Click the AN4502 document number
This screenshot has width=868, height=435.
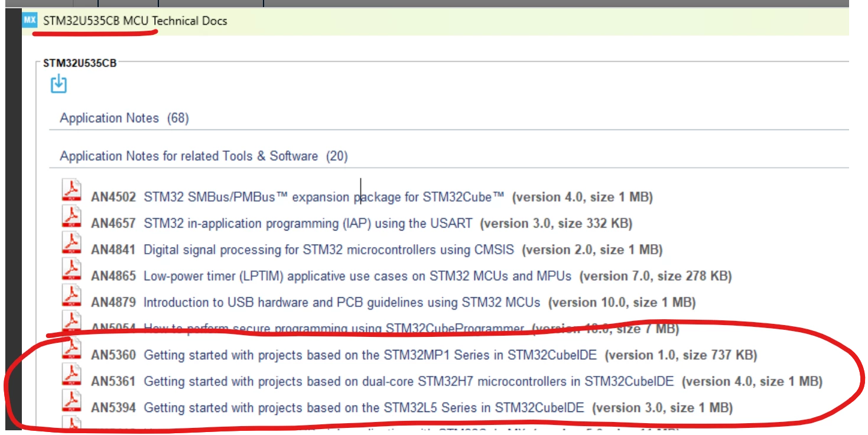pyautogui.click(x=113, y=197)
